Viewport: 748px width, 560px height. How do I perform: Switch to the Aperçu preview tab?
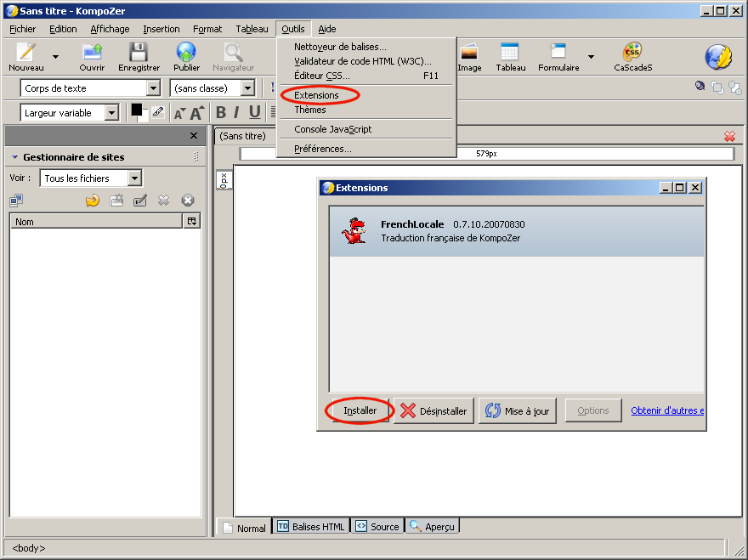432,527
